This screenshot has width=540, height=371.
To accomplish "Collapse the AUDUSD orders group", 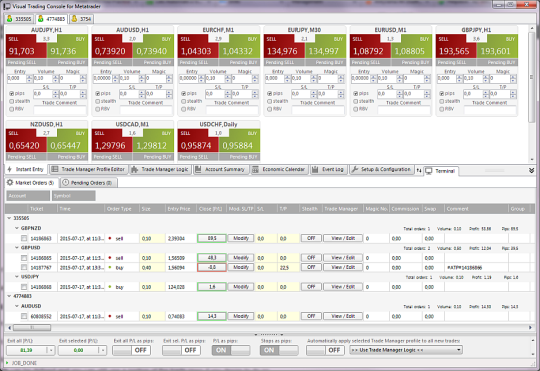I will 17,306.
